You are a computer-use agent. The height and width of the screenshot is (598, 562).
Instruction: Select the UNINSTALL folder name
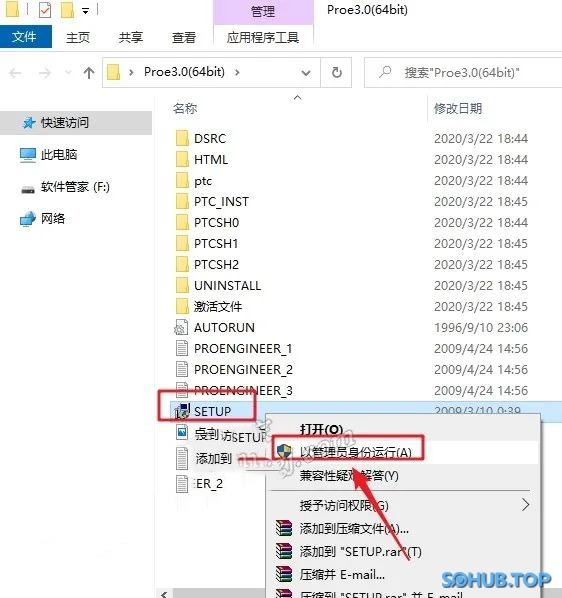click(x=228, y=286)
